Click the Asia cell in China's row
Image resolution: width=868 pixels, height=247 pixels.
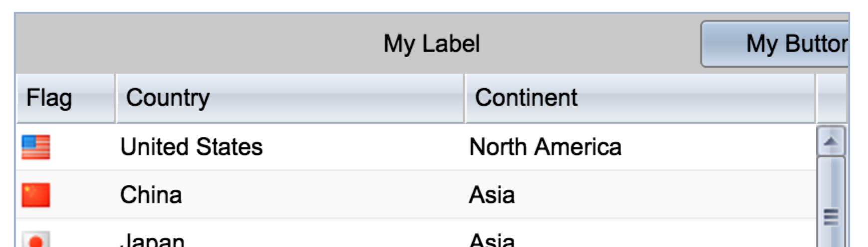tap(492, 195)
